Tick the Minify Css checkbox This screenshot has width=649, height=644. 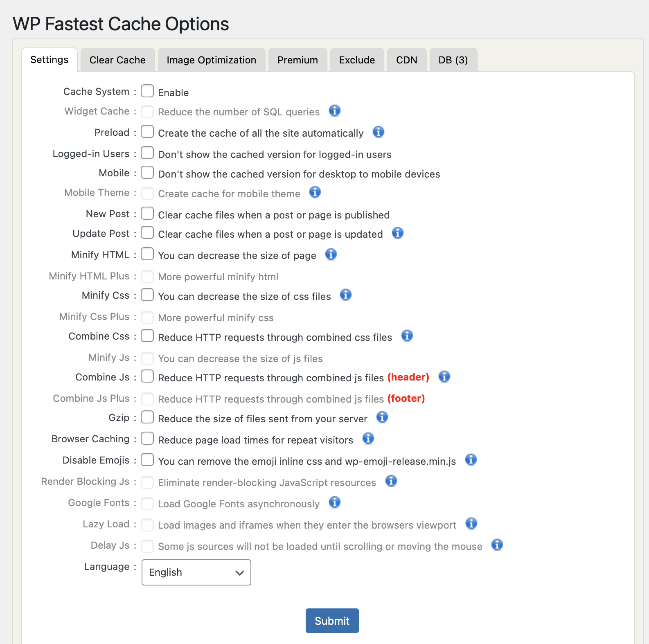coord(147,295)
